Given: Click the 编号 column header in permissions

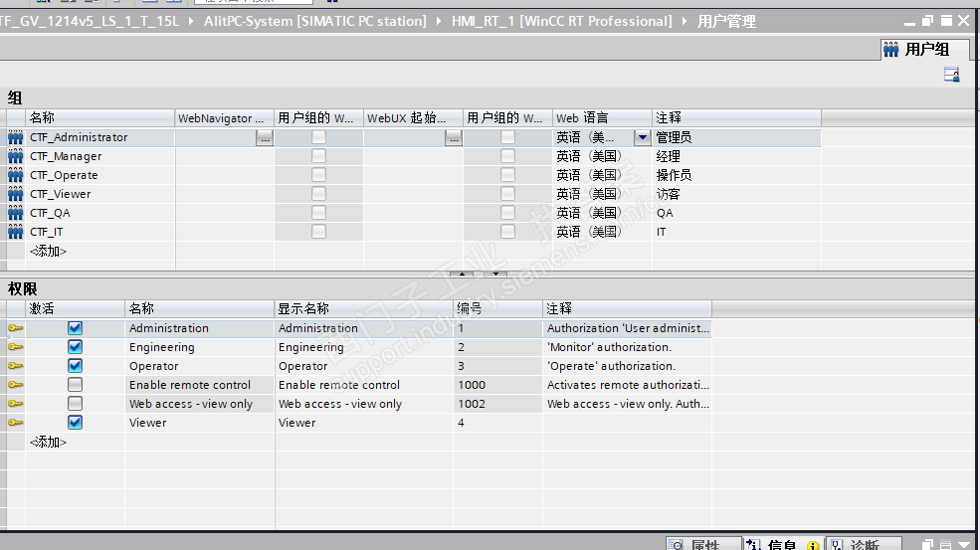Looking at the screenshot, I should tap(497, 308).
